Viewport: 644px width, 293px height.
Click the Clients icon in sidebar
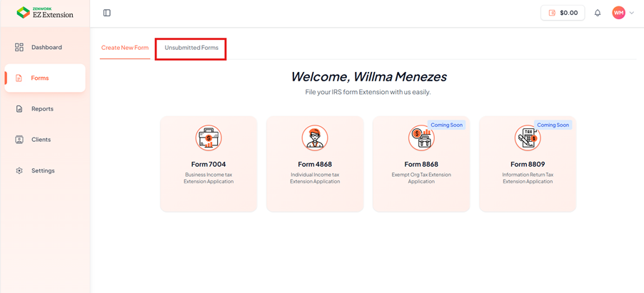[19, 140]
